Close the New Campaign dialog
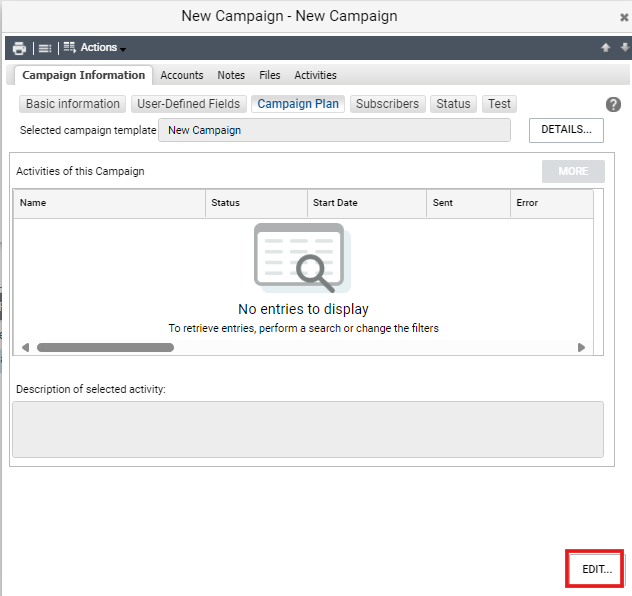Image resolution: width=632 pixels, height=596 pixels. [x=624, y=17]
